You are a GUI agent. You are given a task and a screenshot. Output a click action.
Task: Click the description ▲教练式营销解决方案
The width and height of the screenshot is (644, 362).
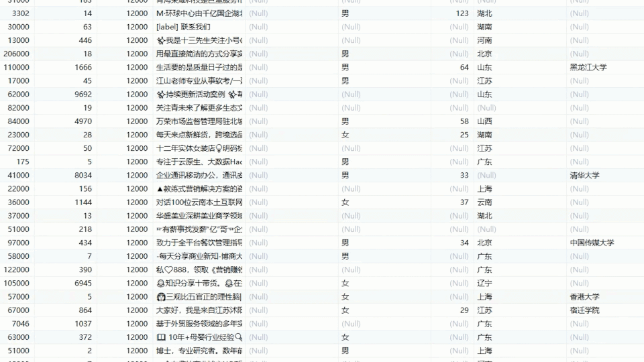coord(199,189)
